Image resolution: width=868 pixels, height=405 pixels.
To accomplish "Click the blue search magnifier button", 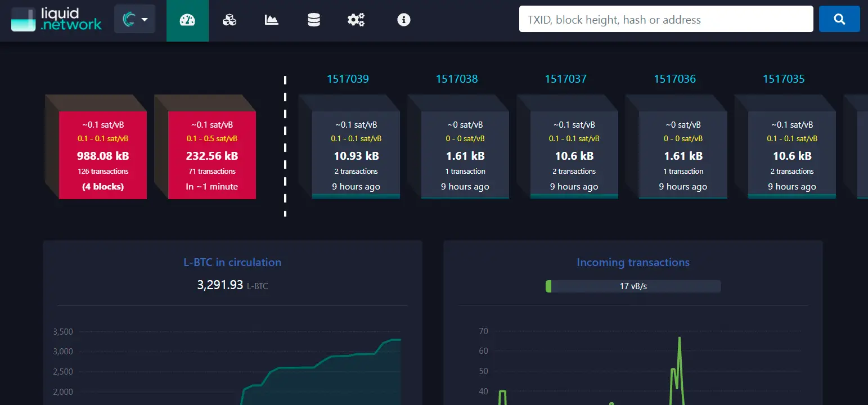I will pos(839,19).
